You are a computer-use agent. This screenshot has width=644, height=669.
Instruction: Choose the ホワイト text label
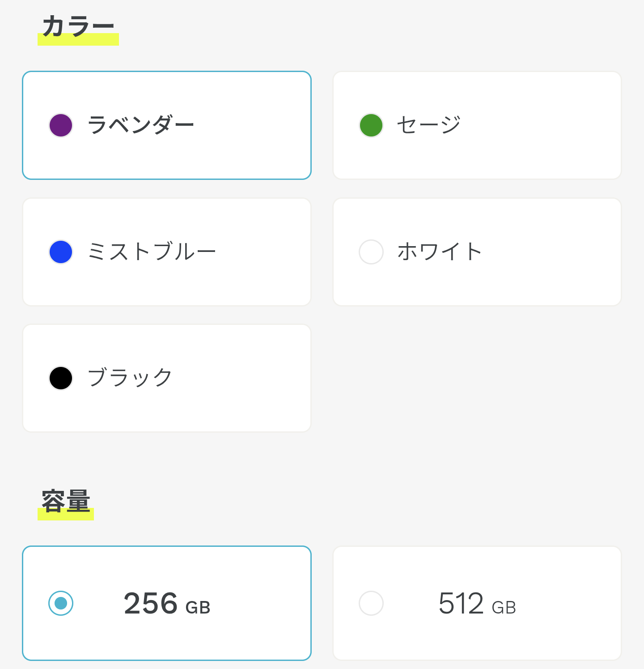point(439,251)
